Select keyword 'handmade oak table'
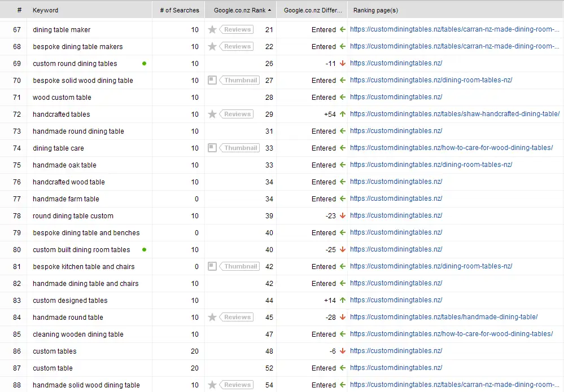This screenshot has height=392, width=564. [64, 165]
